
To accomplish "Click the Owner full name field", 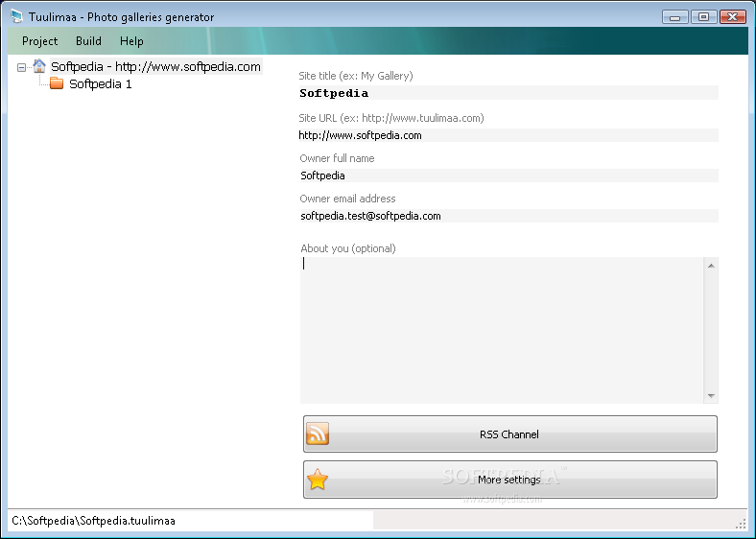I will tap(508, 176).
